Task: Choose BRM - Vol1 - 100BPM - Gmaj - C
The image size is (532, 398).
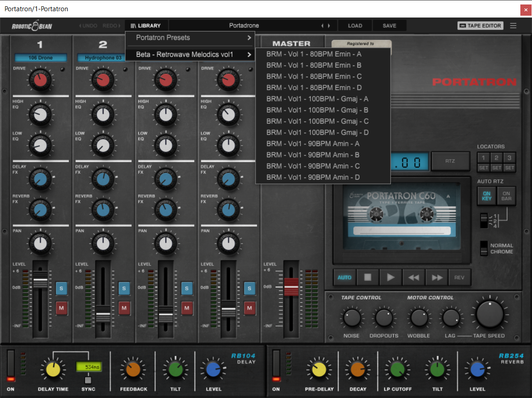Action: 317,121
